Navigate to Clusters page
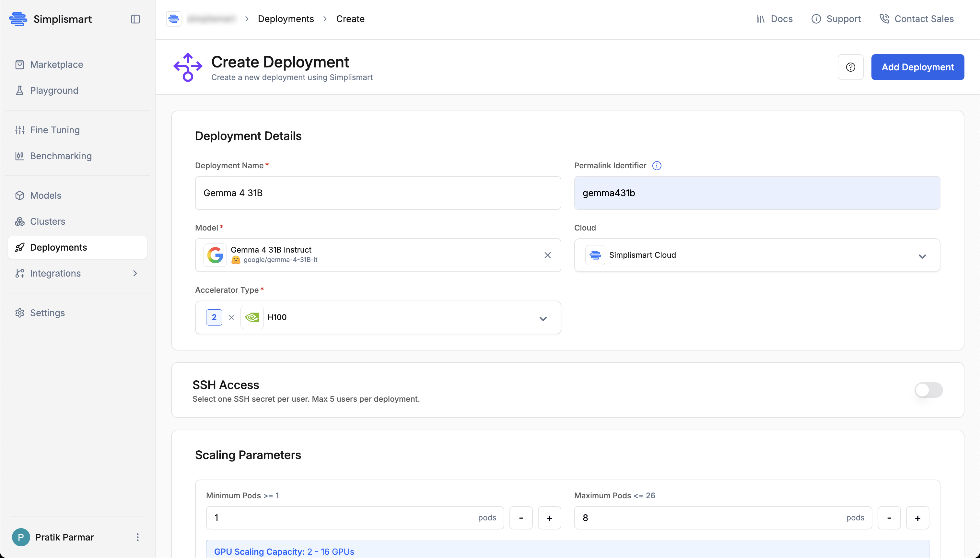This screenshot has width=980, height=558. pyautogui.click(x=77, y=221)
